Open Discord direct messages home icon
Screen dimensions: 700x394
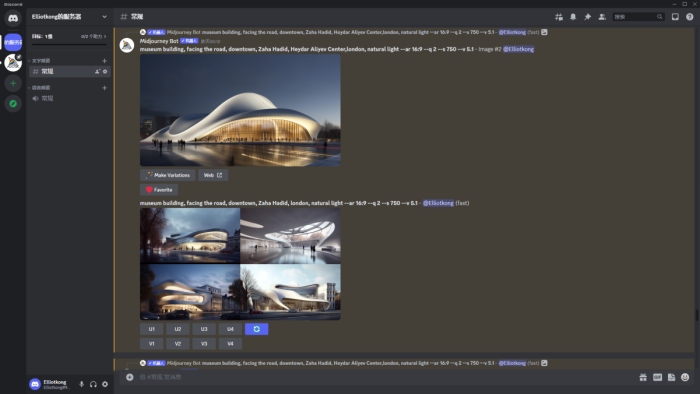click(x=13, y=18)
